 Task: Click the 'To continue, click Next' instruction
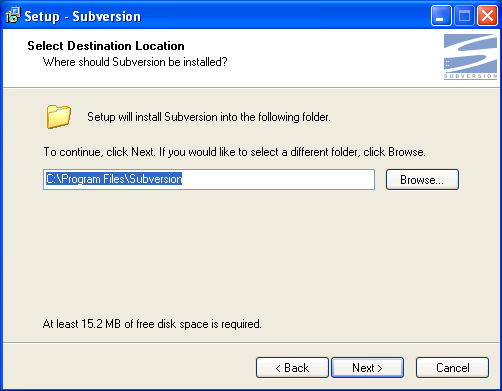click(x=234, y=152)
